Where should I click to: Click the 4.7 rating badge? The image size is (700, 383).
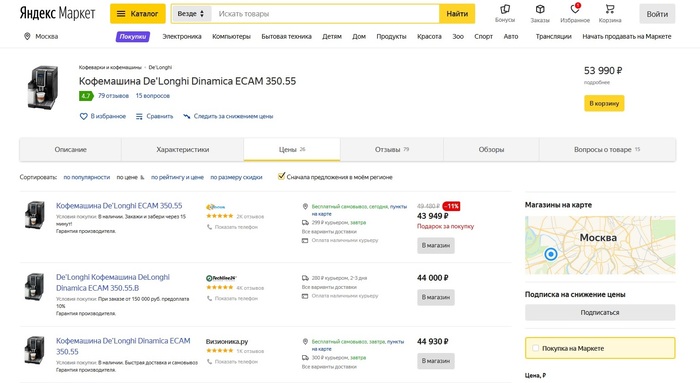86,96
